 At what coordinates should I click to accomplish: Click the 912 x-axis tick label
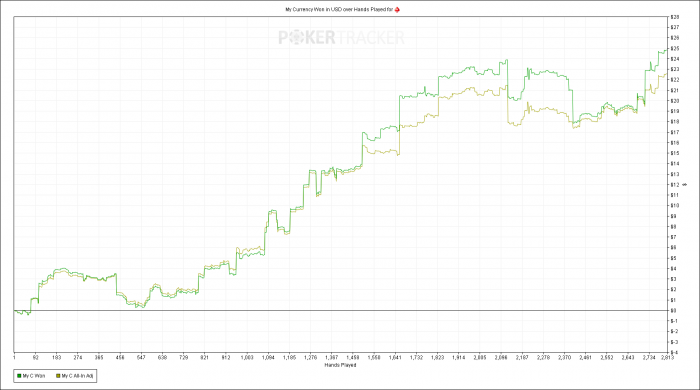226,357
